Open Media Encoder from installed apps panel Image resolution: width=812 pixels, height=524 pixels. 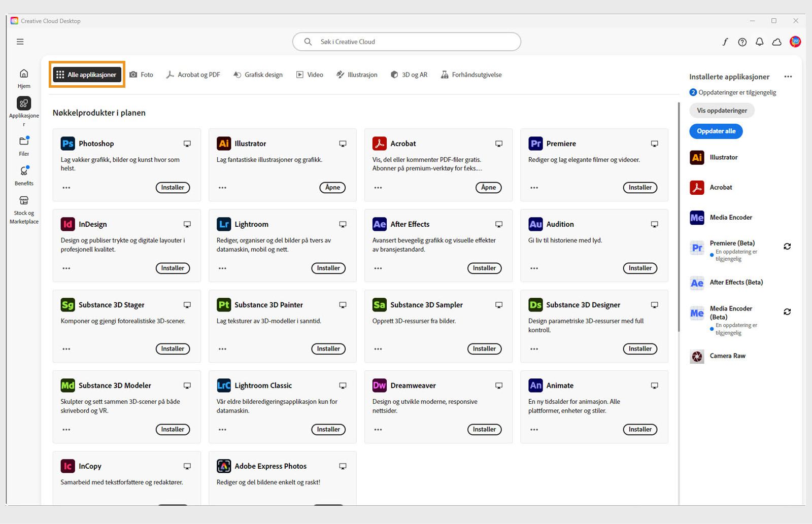point(696,217)
